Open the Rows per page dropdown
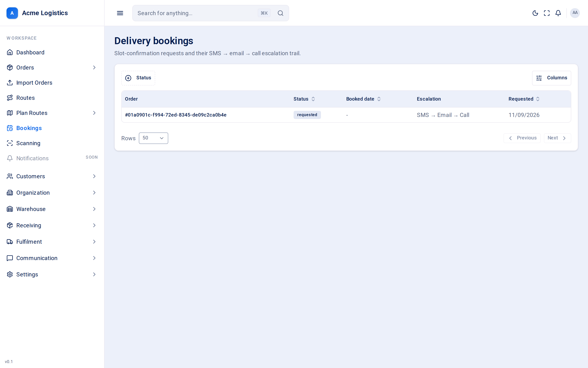This screenshot has height=368, width=588. (x=153, y=138)
